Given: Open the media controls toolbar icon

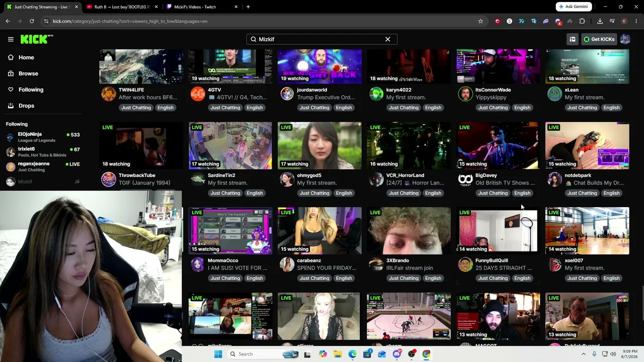Looking at the screenshot, I should click(x=612, y=21).
